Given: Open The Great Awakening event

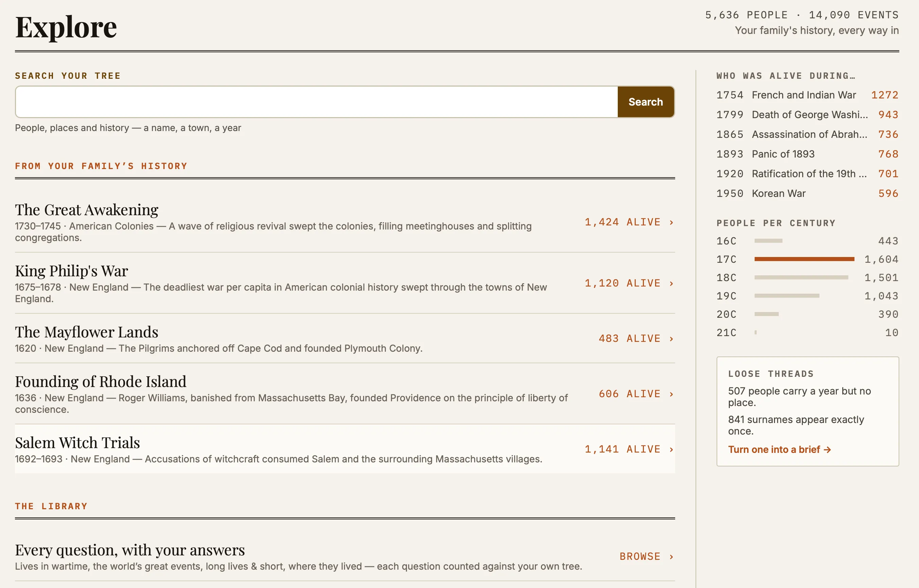Looking at the screenshot, I should click(345, 222).
